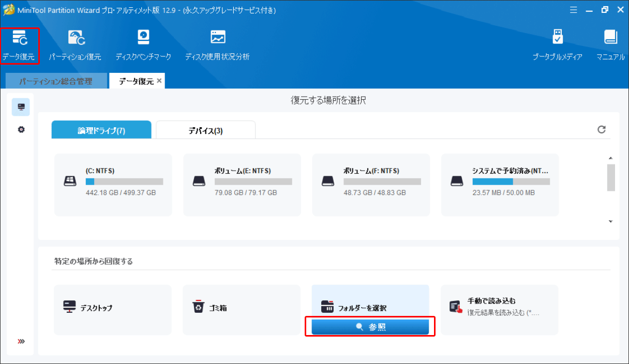The height and width of the screenshot is (364, 629).
Task: Recover from デスクトップ
Action: tap(113, 310)
